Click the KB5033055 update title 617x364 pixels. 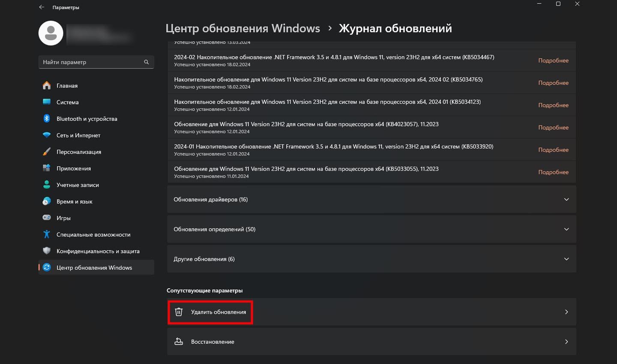pyautogui.click(x=306, y=169)
